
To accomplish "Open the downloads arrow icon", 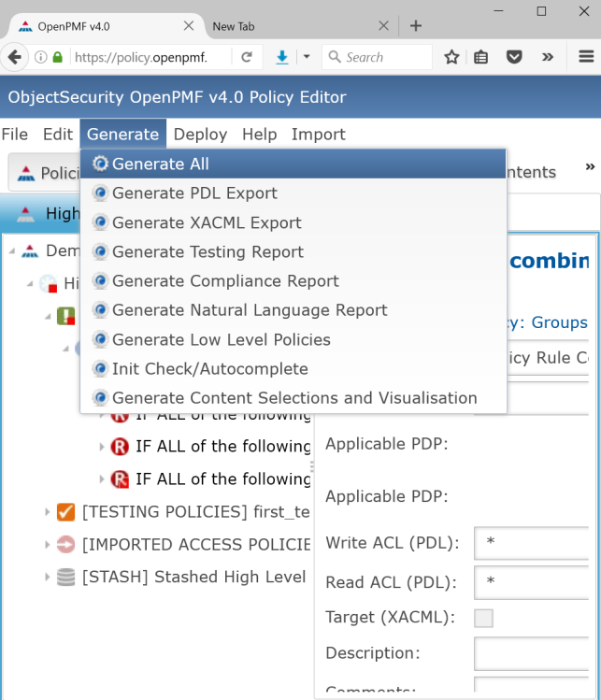I will 281,57.
